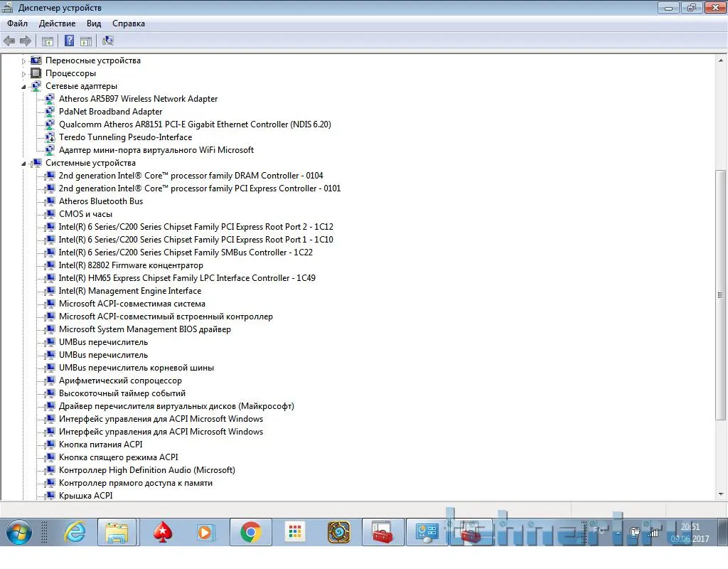Click the Процессоры category icon
The height and width of the screenshot is (569, 728).
(x=36, y=73)
